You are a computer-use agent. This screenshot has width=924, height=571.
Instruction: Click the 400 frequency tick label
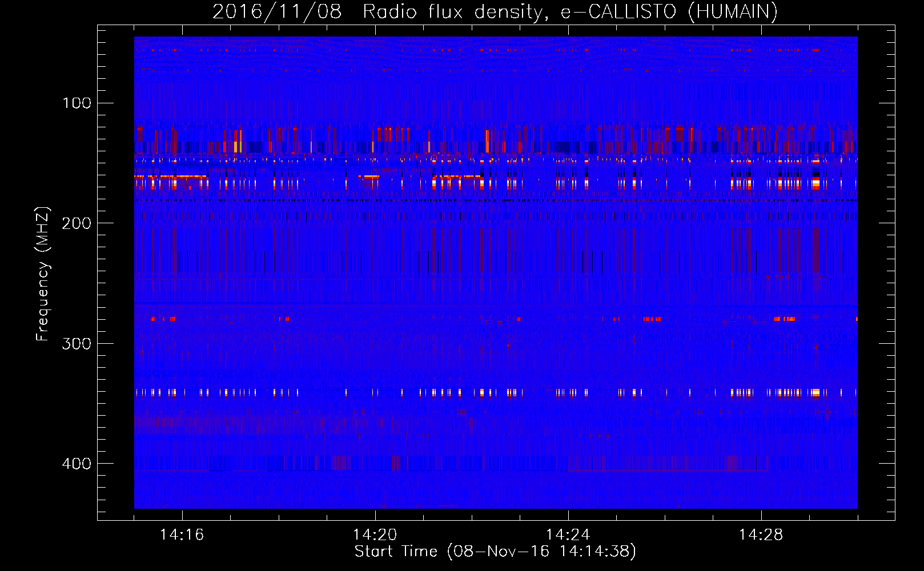77,463
